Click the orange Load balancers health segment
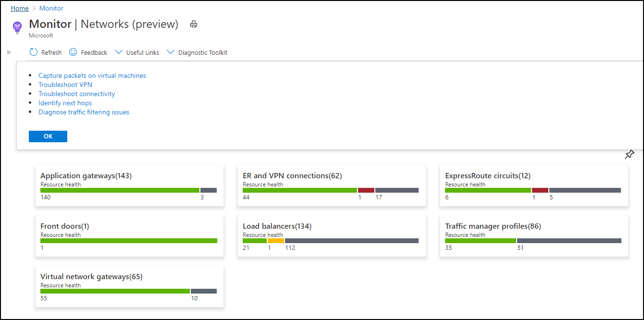644x320 pixels. 276,241
